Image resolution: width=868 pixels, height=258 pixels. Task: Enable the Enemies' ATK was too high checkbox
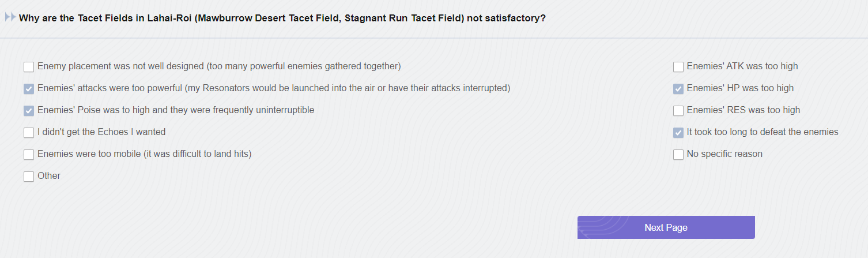tap(678, 67)
